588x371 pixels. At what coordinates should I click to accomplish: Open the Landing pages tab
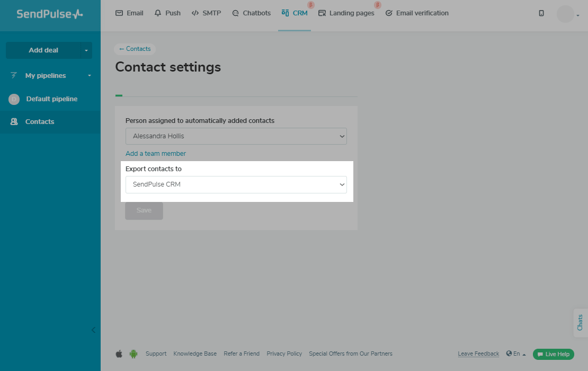coord(346,13)
